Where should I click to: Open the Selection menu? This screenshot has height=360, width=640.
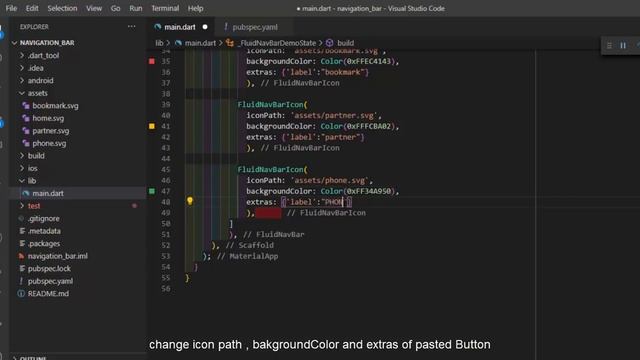(x=62, y=8)
